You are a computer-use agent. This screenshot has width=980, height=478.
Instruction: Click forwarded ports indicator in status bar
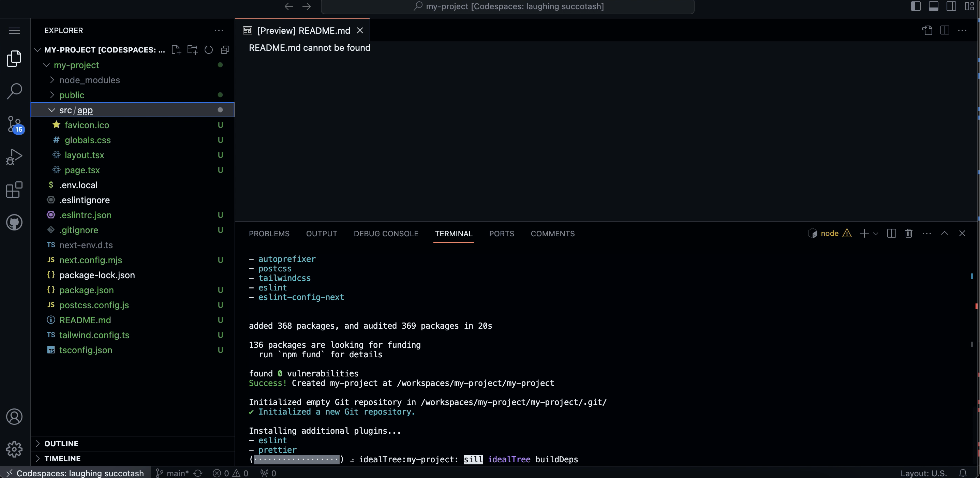pos(268,473)
